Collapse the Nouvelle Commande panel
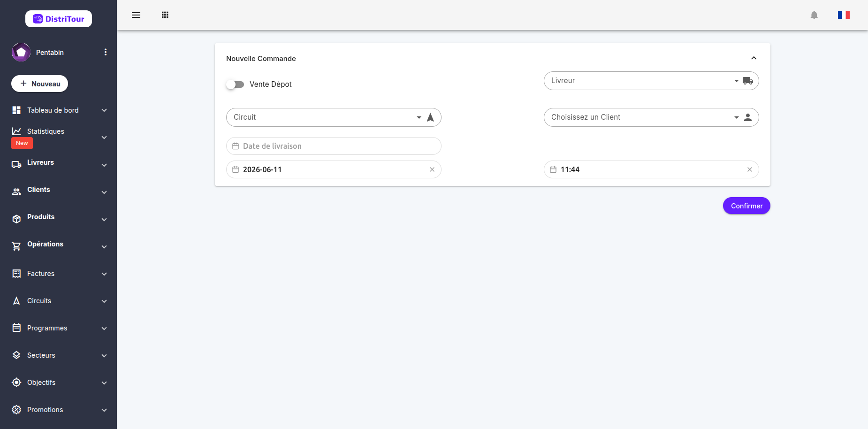The width and height of the screenshot is (868, 429). pyautogui.click(x=754, y=58)
